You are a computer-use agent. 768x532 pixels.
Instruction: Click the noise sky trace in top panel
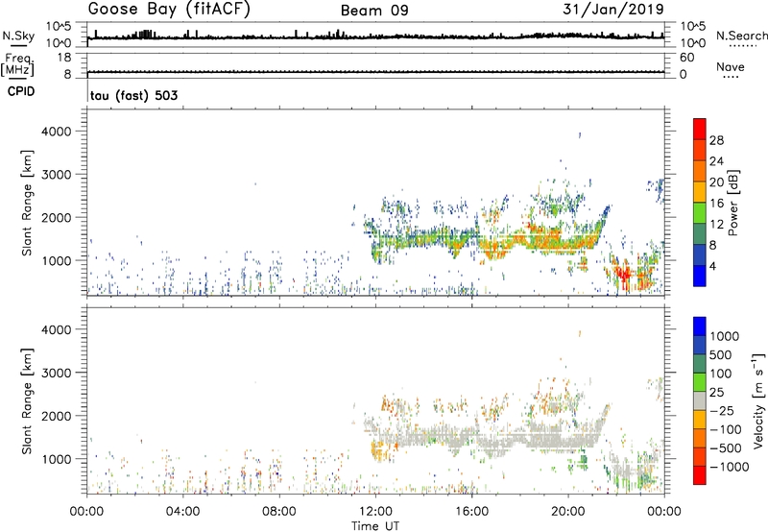click(x=375, y=36)
